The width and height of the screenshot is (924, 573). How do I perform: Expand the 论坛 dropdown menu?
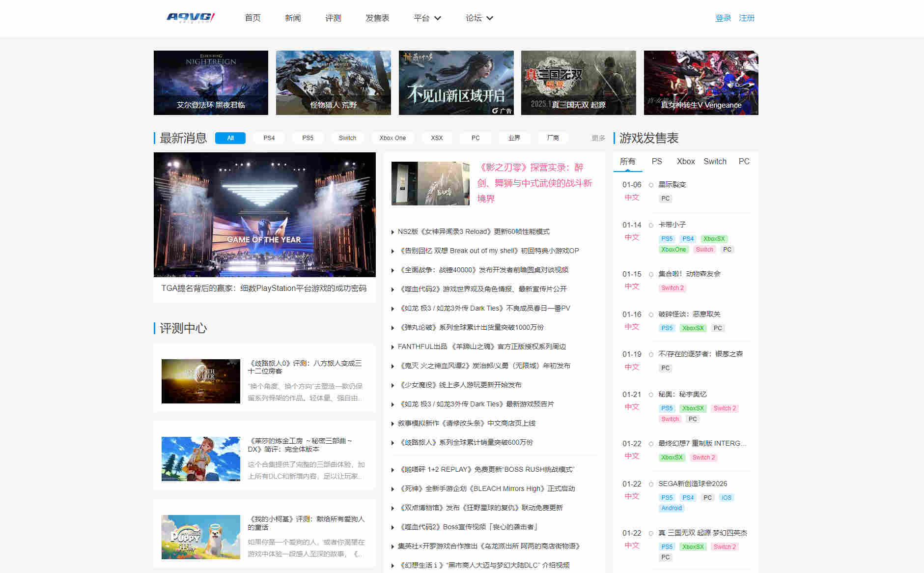pos(479,18)
